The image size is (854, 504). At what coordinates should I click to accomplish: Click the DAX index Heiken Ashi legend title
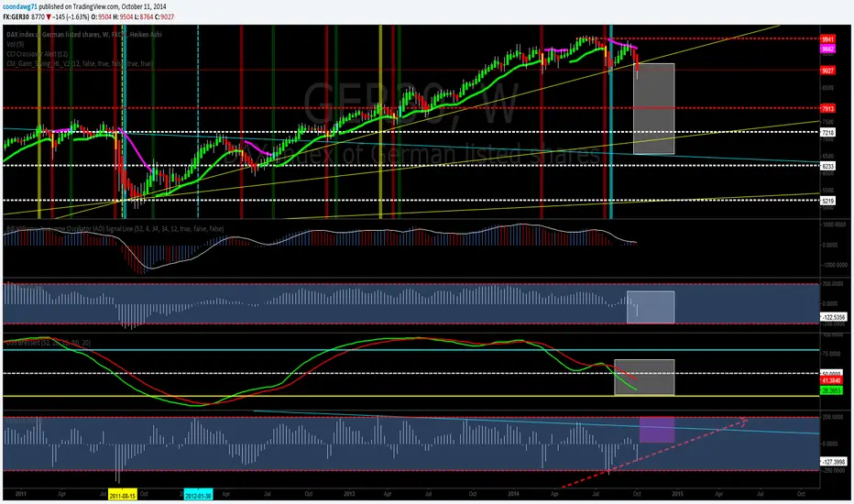point(84,34)
